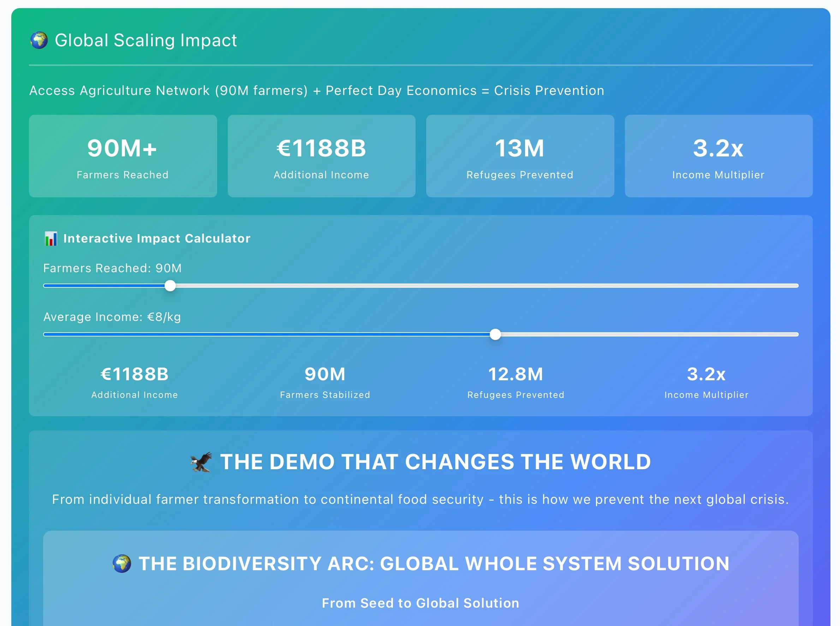Click the From Seed to Global Solution subtitle
Image resolution: width=840 pixels, height=626 pixels.
421,603
